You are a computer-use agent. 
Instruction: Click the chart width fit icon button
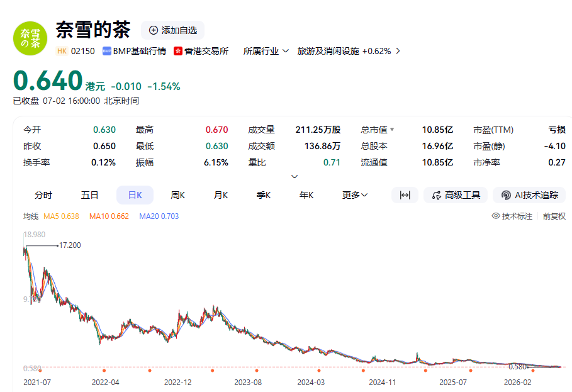(405, 195)
